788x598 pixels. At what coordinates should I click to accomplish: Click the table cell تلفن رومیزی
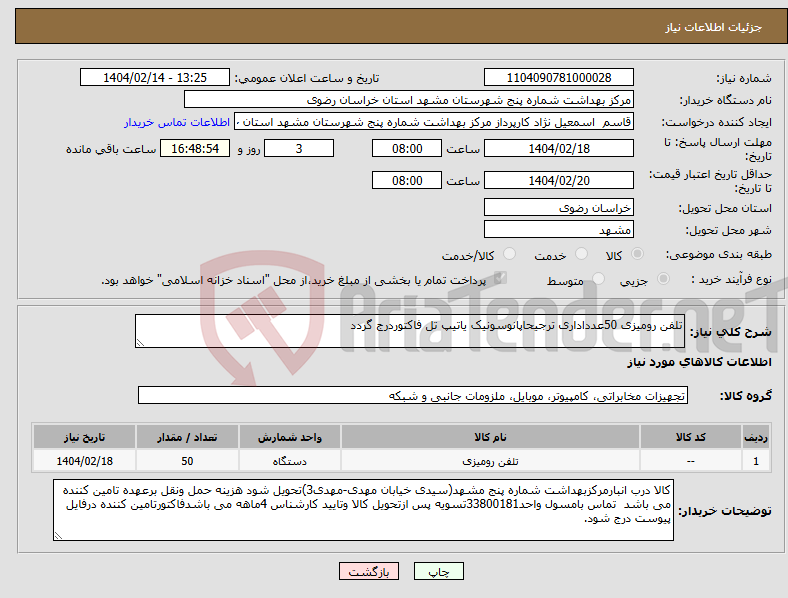pyautogui.click(x=490, y=461)
